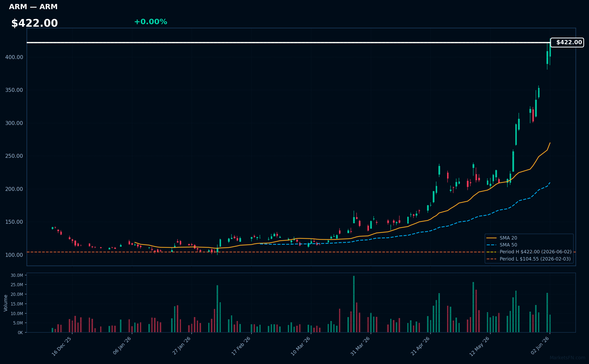Click the 20.0M volume axis label
This screenshot has width=589, height=364.
pyautogui.click(x=17, y=294)
